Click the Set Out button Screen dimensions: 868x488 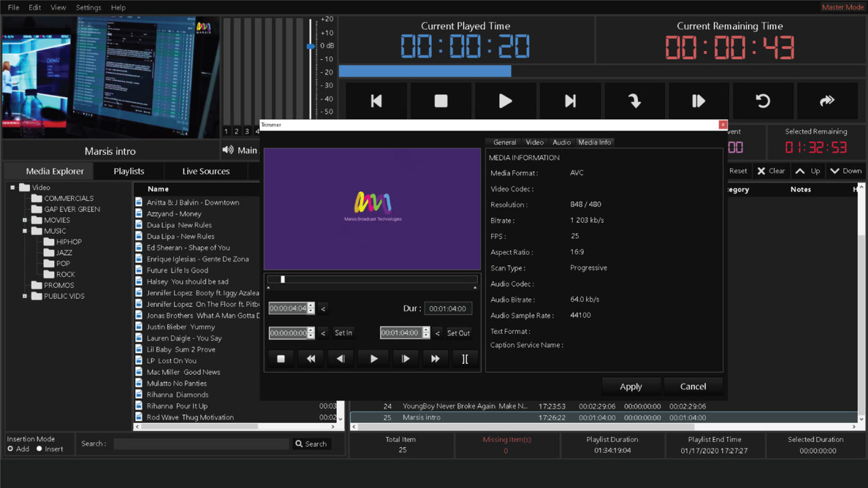tap(458, 333)
